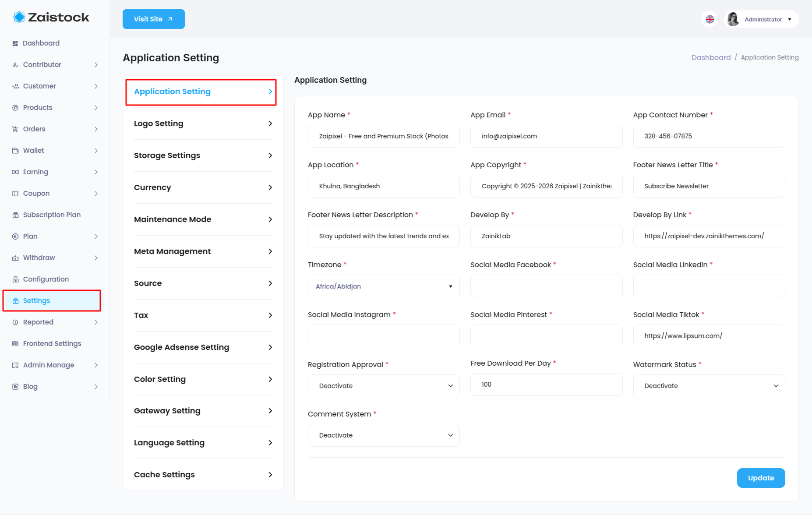Focus the App Email input field

coord(546,136)
